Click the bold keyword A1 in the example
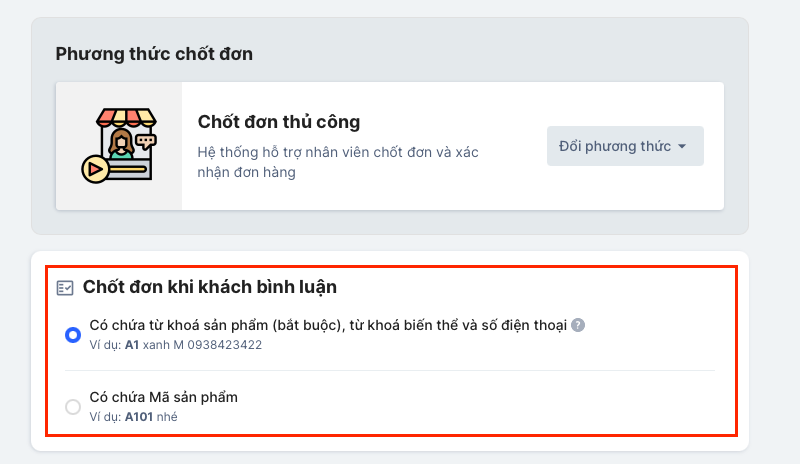 pyautogui.click(x=132, y=345)
